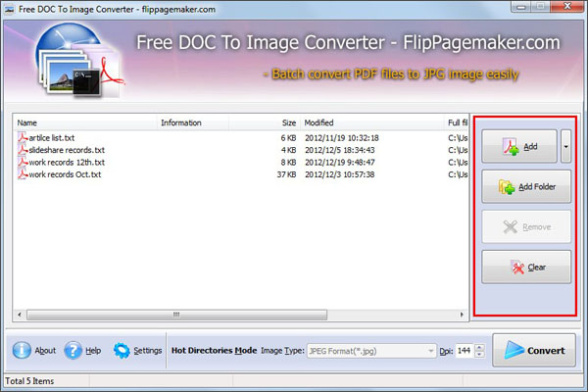Click the date 2012/12/3 10:57:38
This screenshot has width=588, height=392.
click(x=339, y=174)
